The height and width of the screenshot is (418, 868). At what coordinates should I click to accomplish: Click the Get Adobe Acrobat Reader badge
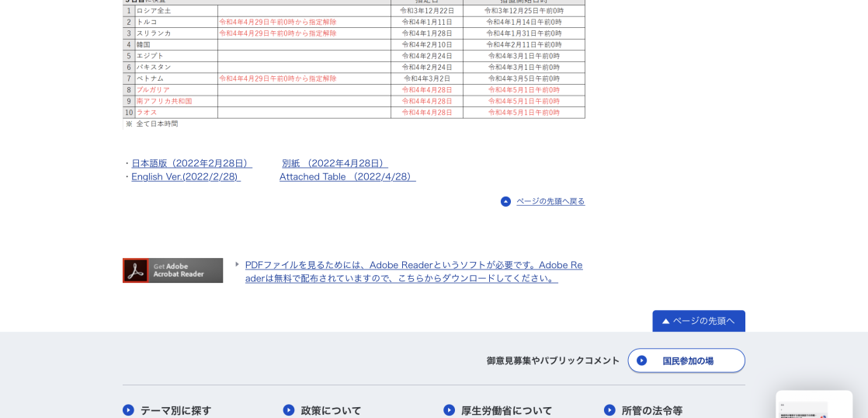click(x=172, y=270)
